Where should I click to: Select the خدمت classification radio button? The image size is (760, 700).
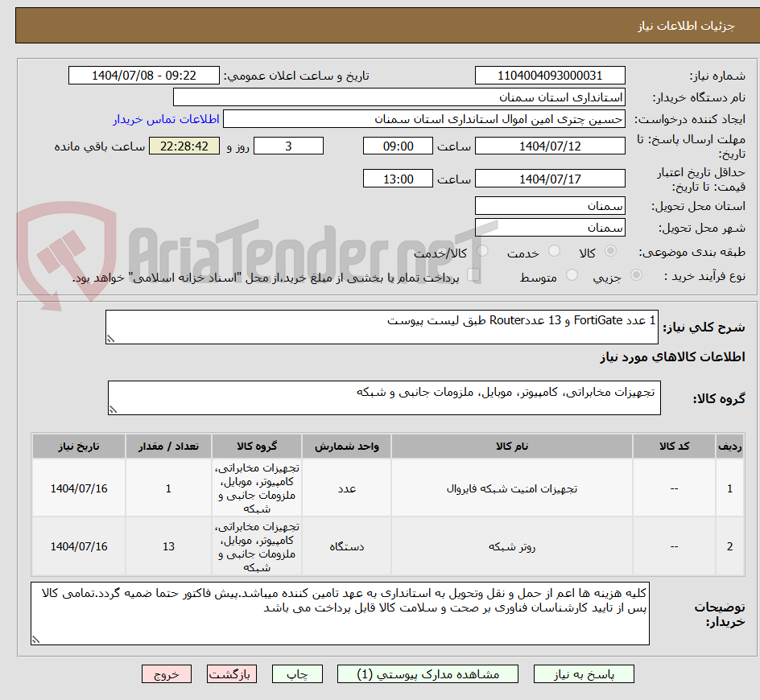pos(554,251)
